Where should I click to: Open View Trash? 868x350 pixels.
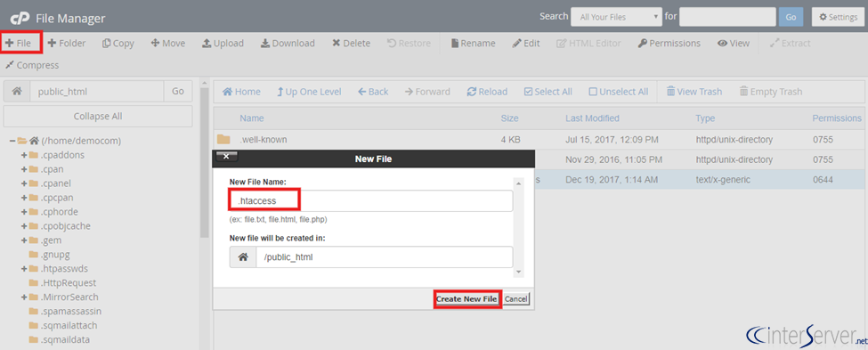pyautogui.click(x=694, y=92)
